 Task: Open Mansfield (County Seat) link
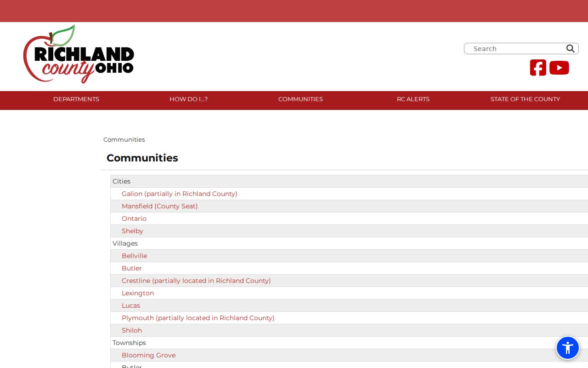pyautogui.click(x=160, y=206)
